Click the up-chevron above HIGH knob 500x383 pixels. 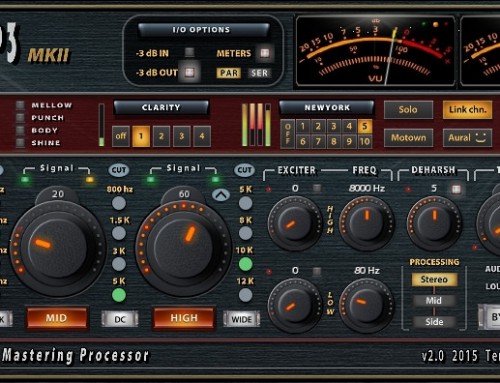[x=221, y=195]
